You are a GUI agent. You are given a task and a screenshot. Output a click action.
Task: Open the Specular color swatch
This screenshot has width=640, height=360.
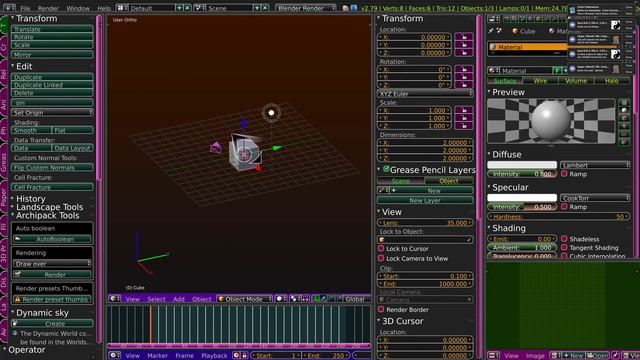click(x=522, y=198)
